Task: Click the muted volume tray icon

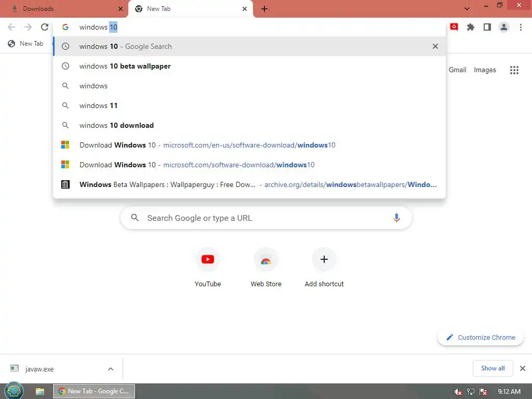Action: (x=458, y=392)
